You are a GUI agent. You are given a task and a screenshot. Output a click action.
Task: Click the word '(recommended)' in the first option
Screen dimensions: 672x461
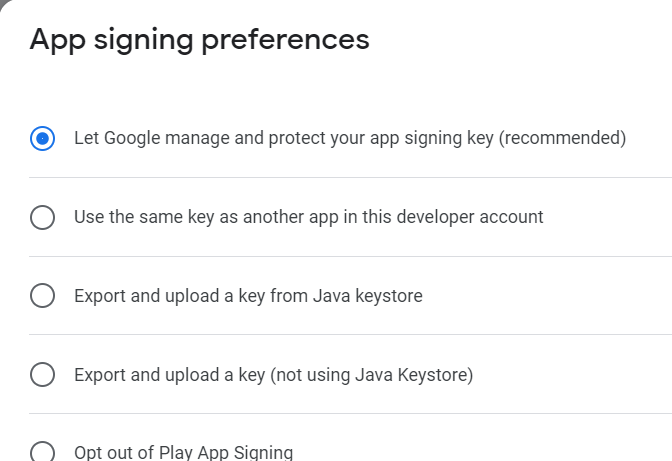562,138
